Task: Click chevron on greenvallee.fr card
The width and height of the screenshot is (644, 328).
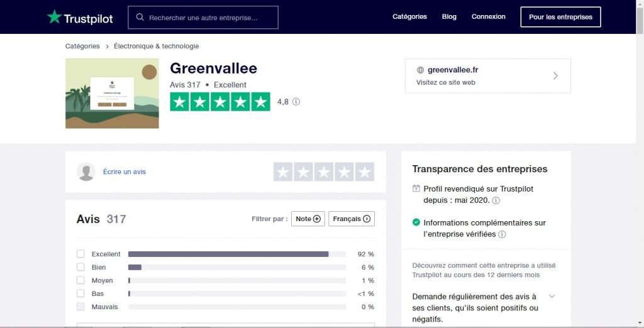Action: point(555,76)
